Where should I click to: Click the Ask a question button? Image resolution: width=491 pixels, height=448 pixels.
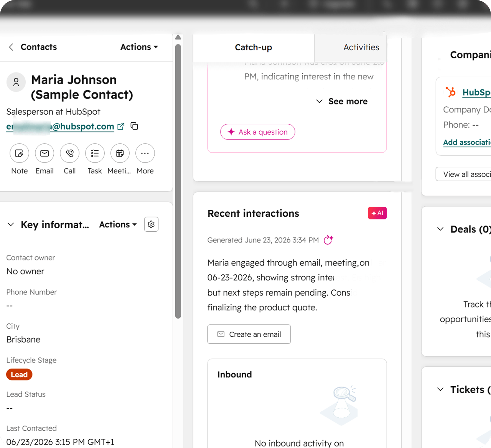tap(257, 132)
